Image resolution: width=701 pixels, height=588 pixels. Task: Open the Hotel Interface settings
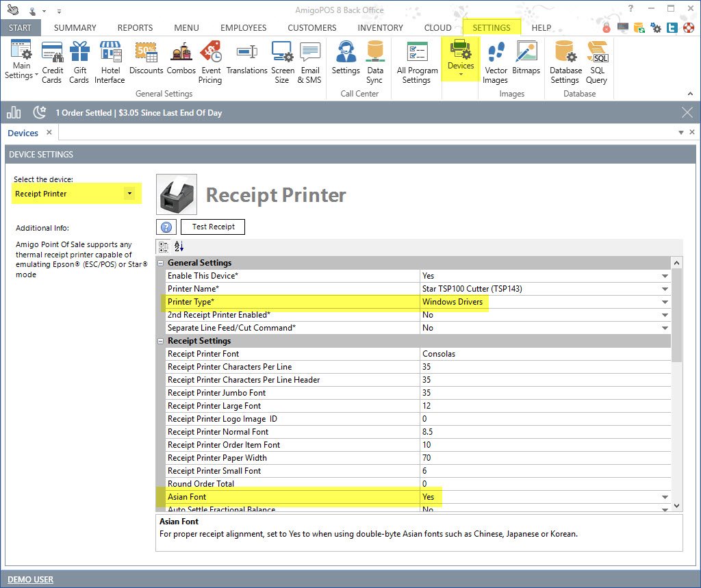tap(110, 62)
